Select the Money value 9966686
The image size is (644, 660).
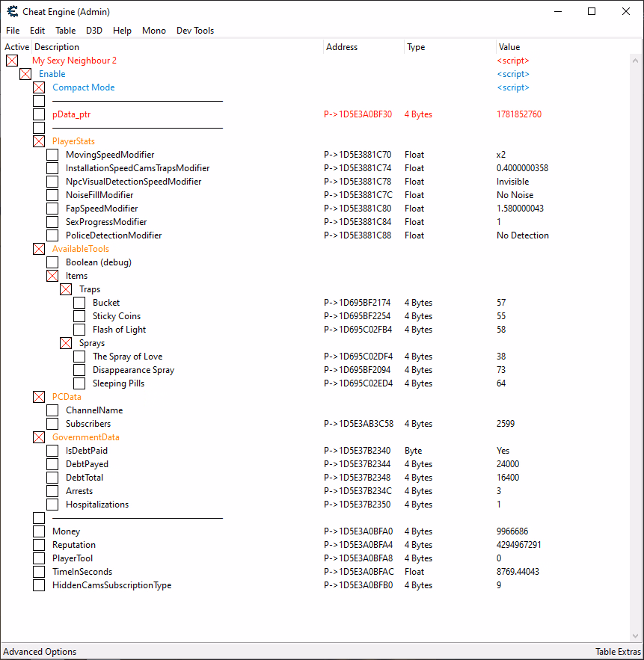tap(512, 531)
